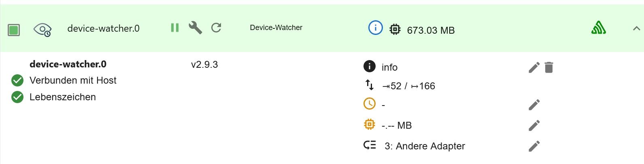This screenshot has width=644, height=164.
Task: Select the Device-Watcher title text
Action: click(276, 28)
